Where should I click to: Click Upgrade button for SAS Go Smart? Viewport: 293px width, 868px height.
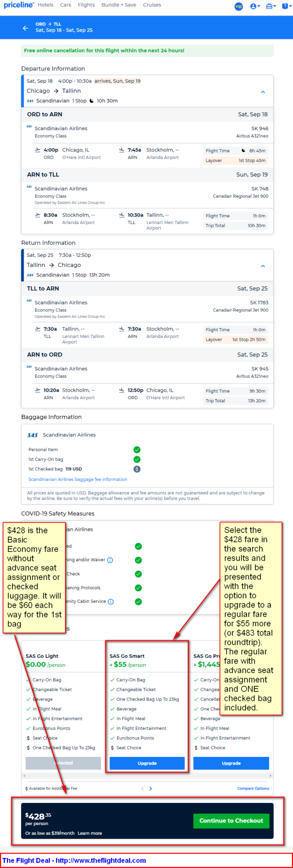point(147,763)
